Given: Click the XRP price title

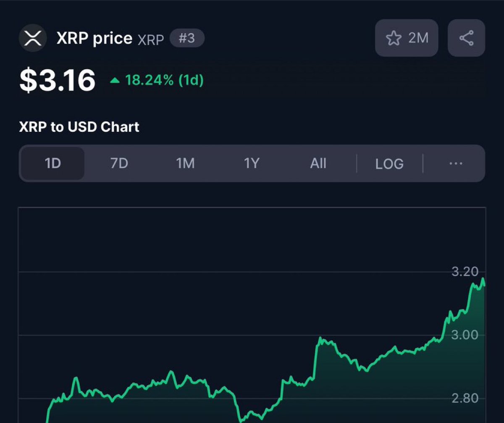Looking at the screenshot, I should tap(94, 38).
